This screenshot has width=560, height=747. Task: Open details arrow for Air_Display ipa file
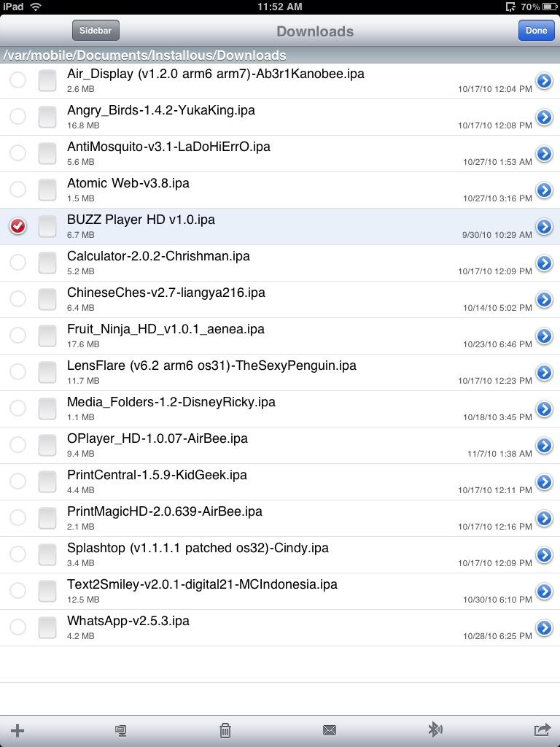544,80
